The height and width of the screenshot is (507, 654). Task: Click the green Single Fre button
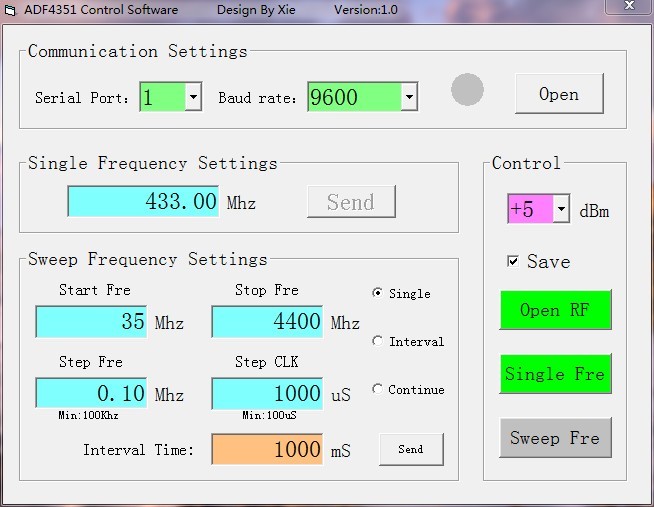point(555,374)
